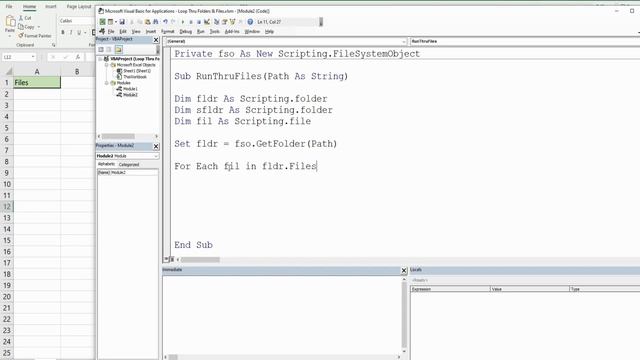Switch to Excel Page Layout tab
The height and width of the screenshot is (360, 640).
click(x=79, y=7)
